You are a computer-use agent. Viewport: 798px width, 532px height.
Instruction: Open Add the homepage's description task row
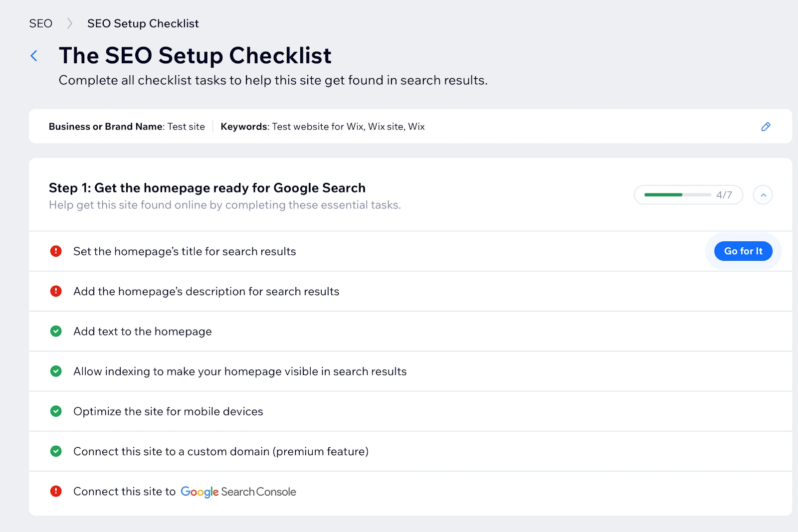click(206, 292)
